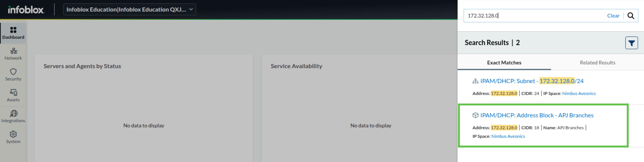This screenshot has height=162, width=644.
Task: Clear the search field text
Action: coord(613,16)
